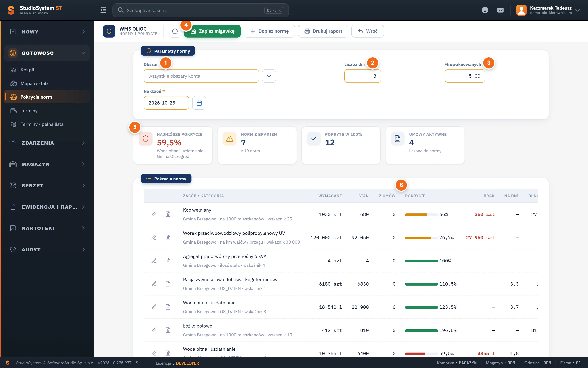The image size is (588, 368).
Task: Edit the Koc wełniany row pencil icon
Action: (154, 214)
